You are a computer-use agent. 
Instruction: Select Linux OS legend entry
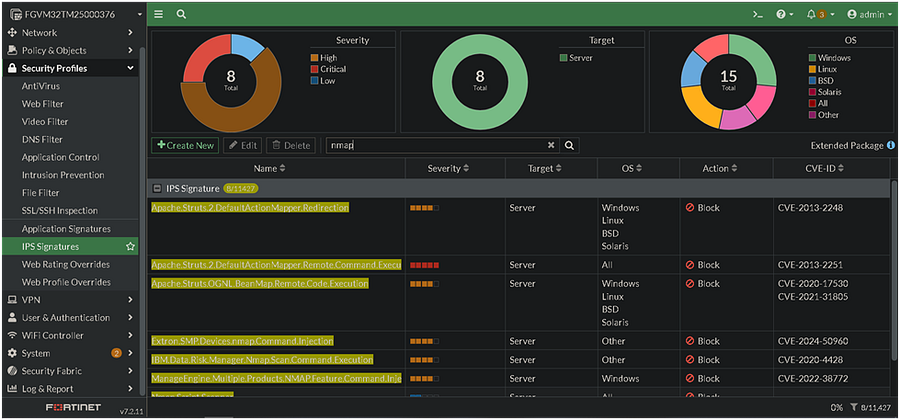[823, 69]
